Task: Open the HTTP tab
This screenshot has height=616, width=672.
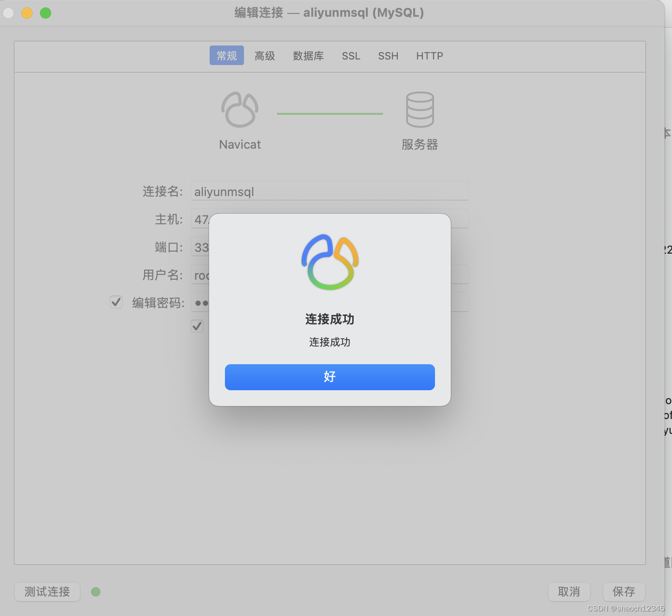Action: (429, 56)
